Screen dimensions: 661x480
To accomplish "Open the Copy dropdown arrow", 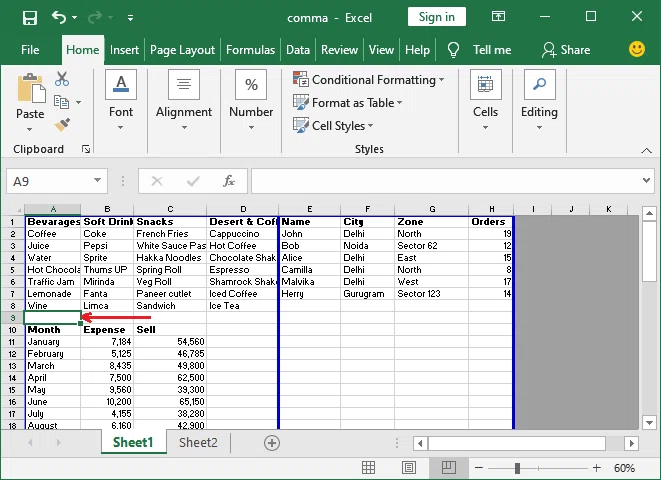I will 78,102.
